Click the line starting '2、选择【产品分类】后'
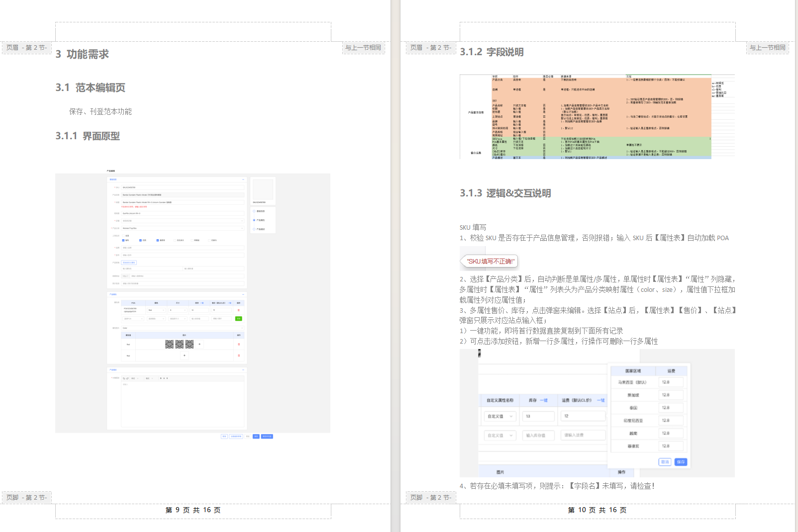798x532 pixels. (x=598, y=279)
